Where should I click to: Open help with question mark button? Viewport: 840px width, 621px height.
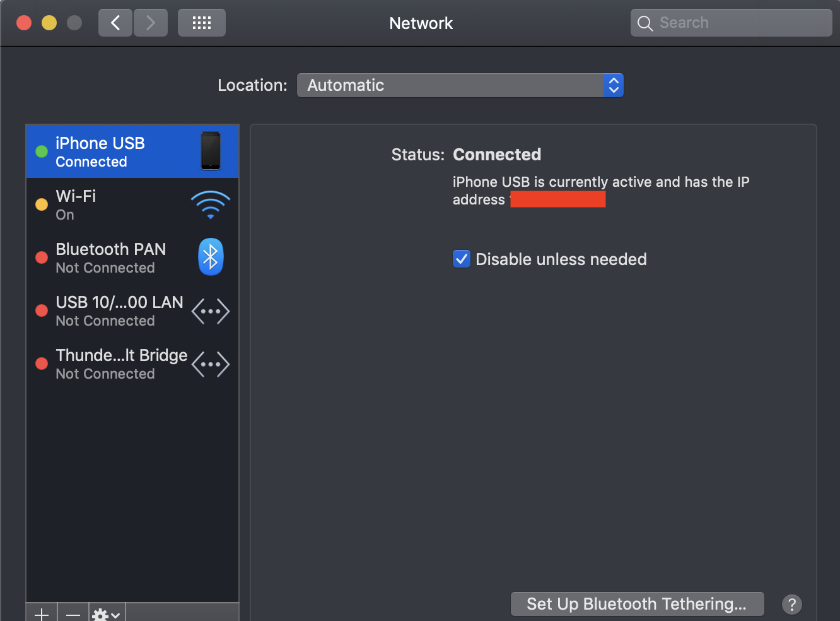pyautogui.click(x=792, y=605)
